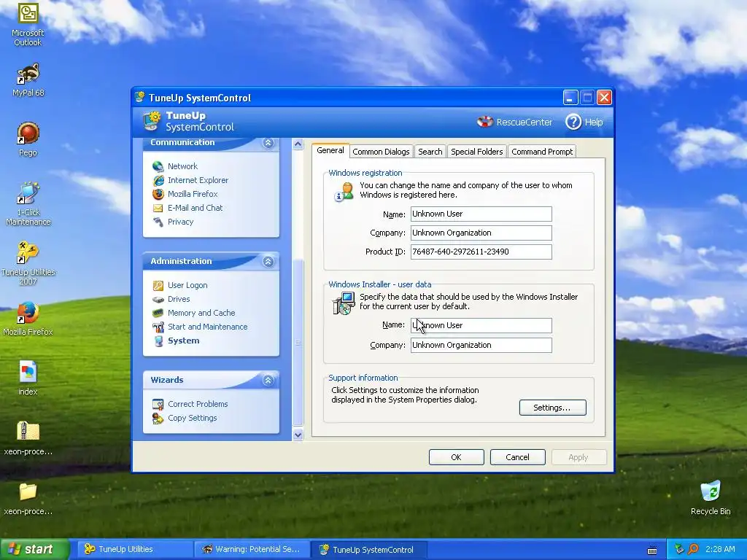This screenshot has height=560, width=747.
Task: Switch to the Search tab
Action: pyautogui.click(x=430, y=152)
